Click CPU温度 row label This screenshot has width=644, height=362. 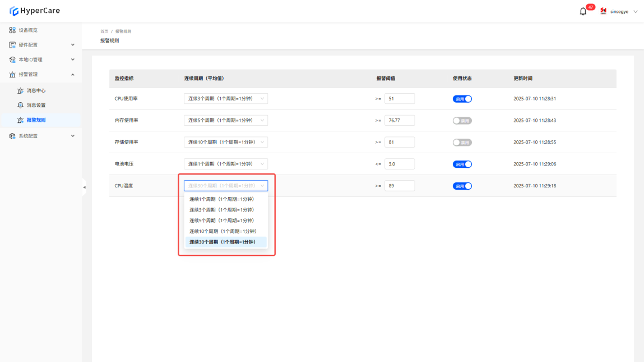point(124,186)
